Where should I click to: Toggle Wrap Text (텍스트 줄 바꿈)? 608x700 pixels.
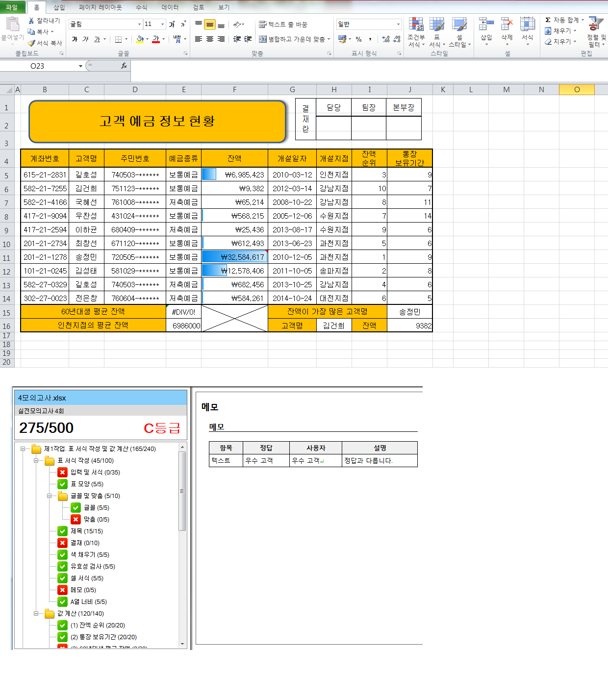point(283,25)
